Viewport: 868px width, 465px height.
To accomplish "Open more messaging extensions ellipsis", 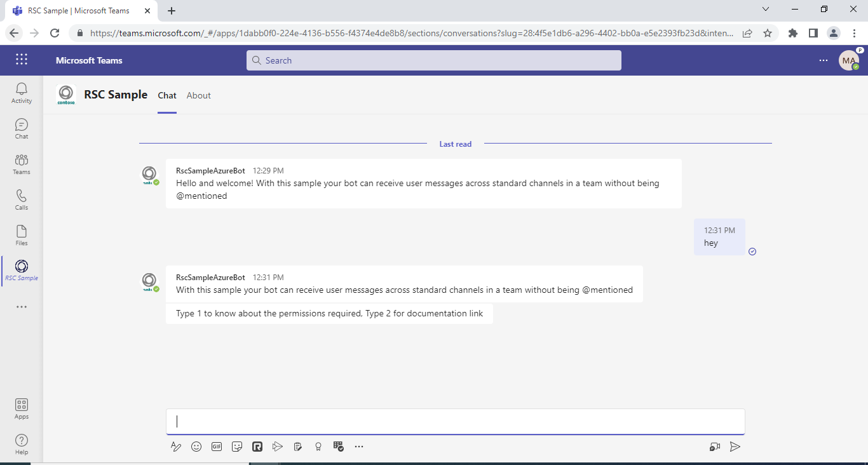I will (359, 447).
